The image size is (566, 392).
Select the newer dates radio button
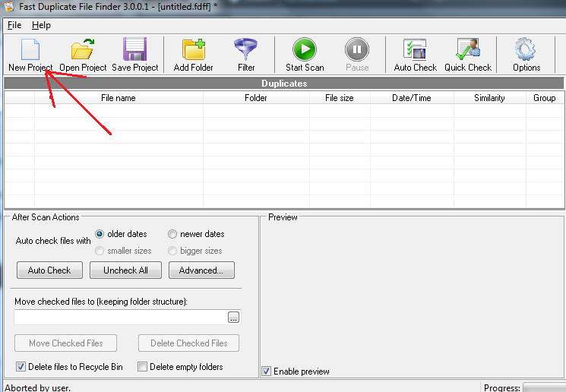point(172,234)
